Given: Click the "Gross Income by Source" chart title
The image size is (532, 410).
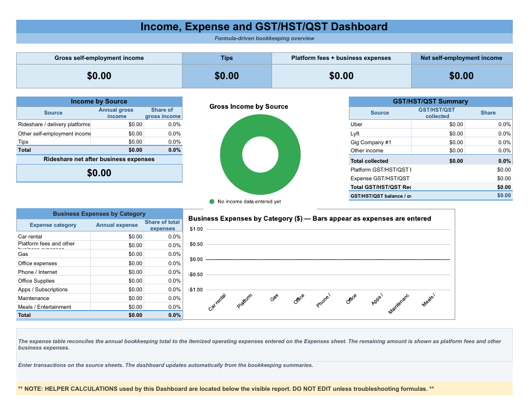Looking at the screenshot, I should [x=249, y=106].
